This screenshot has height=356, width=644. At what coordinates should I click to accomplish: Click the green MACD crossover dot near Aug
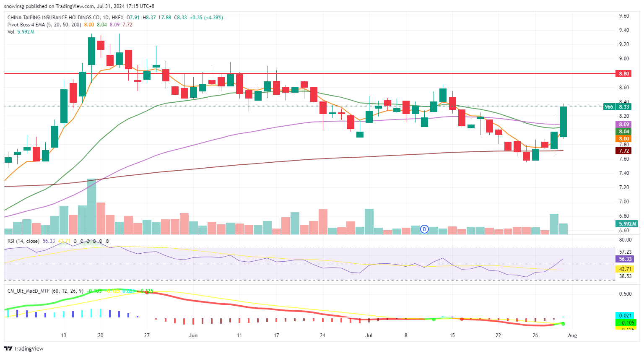point(563,324)
